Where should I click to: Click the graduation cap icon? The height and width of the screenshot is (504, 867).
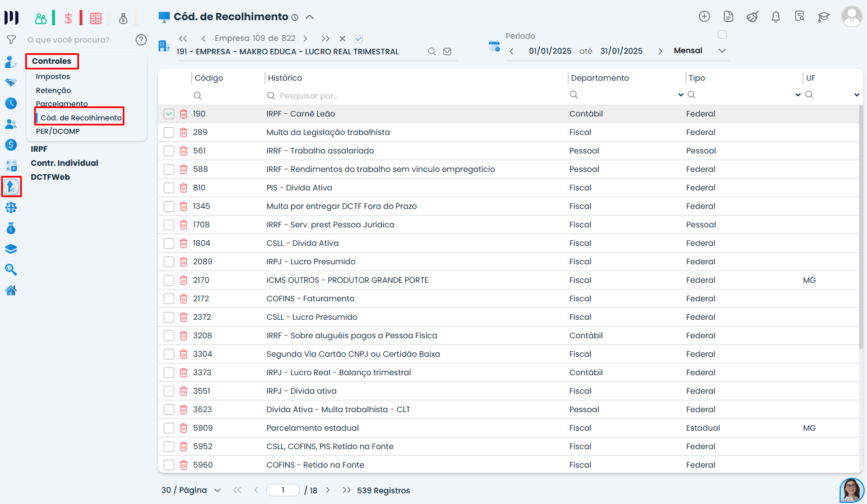pyautogui.click(x=823, y=17)
